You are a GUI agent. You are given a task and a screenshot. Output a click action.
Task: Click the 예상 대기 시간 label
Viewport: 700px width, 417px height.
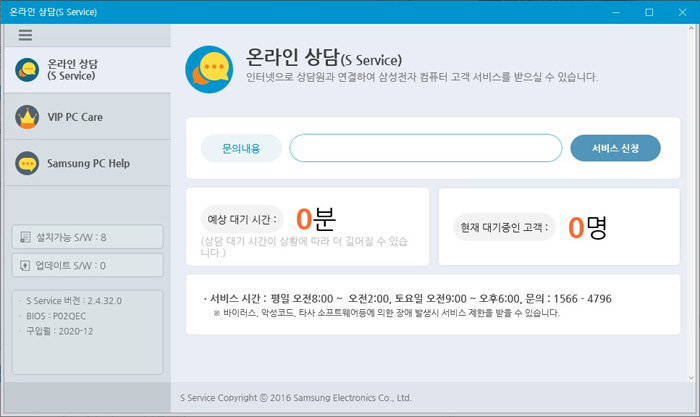(242, 219)
